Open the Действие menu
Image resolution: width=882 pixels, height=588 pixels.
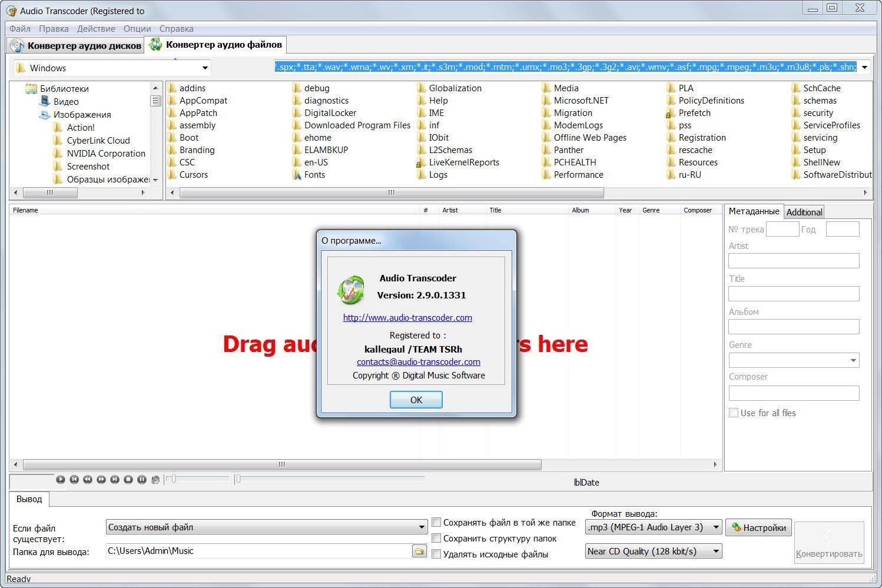pyautogui.click(x=96, y=28)
